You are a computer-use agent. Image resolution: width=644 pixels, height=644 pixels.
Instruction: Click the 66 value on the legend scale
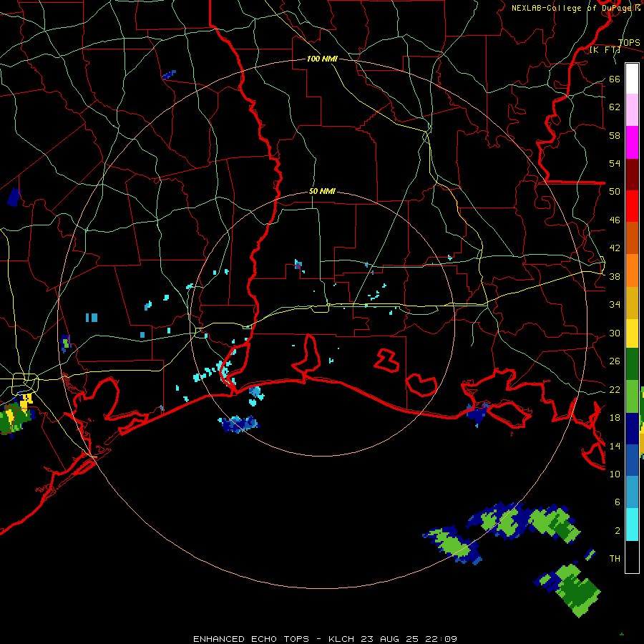click(615, 79)
